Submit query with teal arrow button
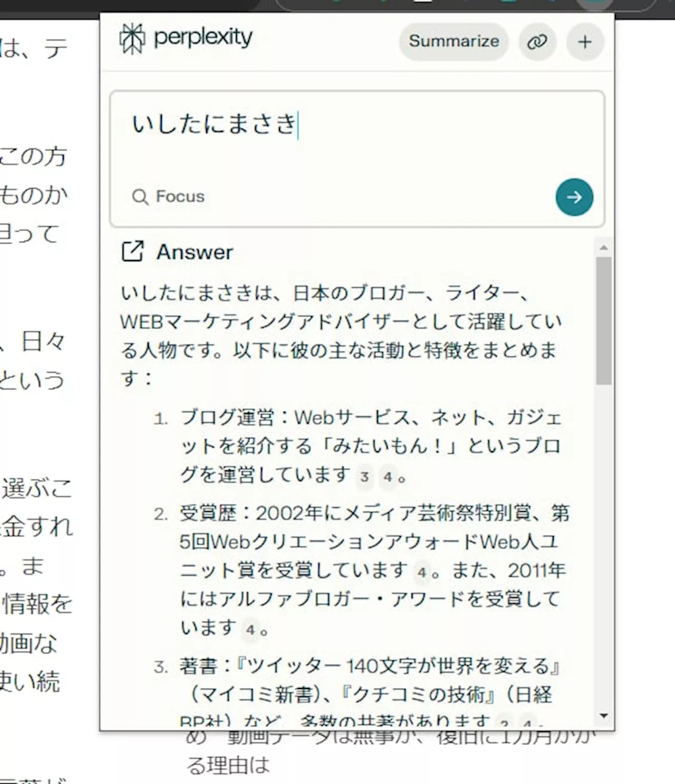The height and width of the screenshot is (784, 675). (x=574, y=197)
